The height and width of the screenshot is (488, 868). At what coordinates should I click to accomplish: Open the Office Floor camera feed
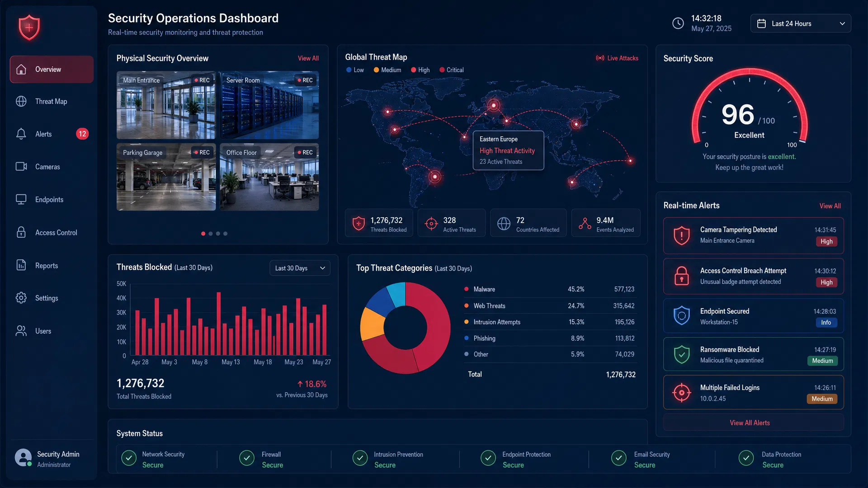(x=269, y=177)
